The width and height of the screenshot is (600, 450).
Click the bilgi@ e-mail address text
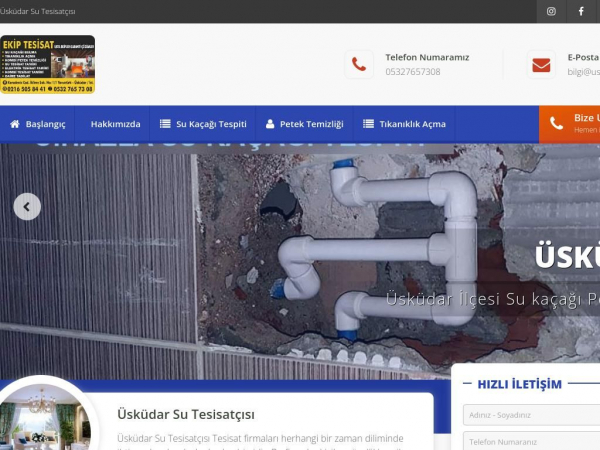click(584, 72)
